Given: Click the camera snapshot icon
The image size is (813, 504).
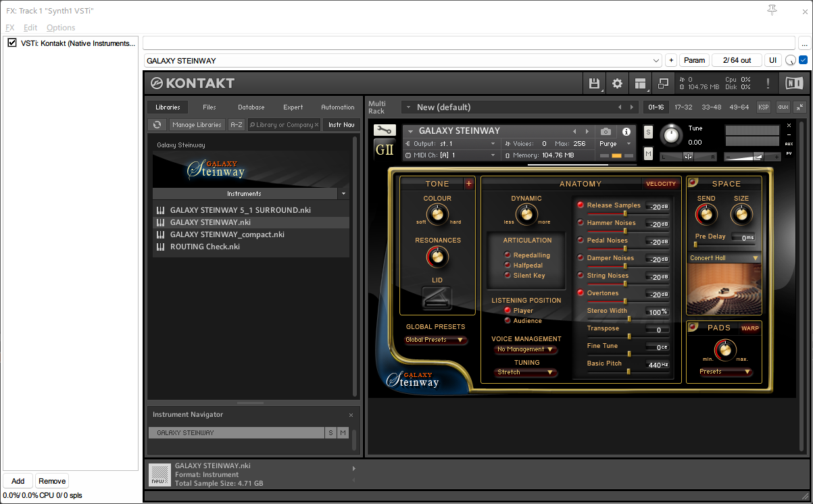Looking at the screenshot, I should coord(606,132).
